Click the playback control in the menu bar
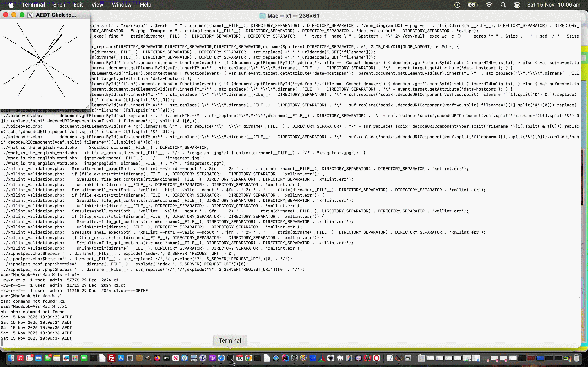This screenshot has width=588, height=367. tap(457, 5)
